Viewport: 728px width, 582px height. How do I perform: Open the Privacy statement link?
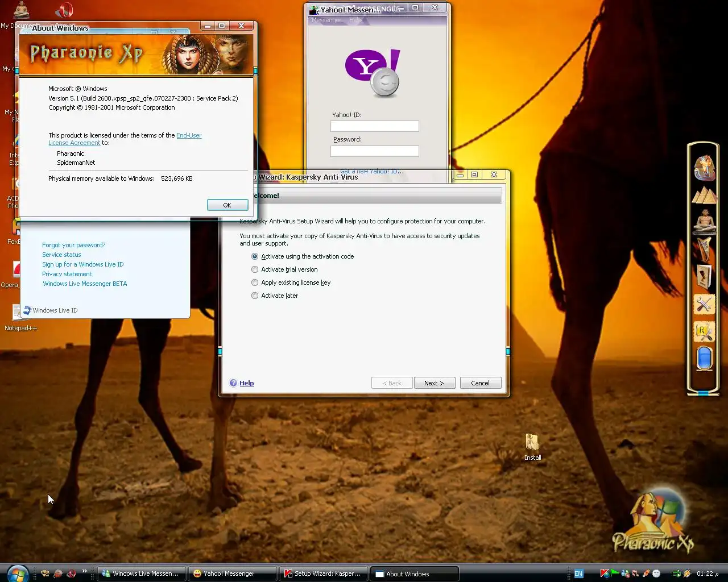coord(67,274)
